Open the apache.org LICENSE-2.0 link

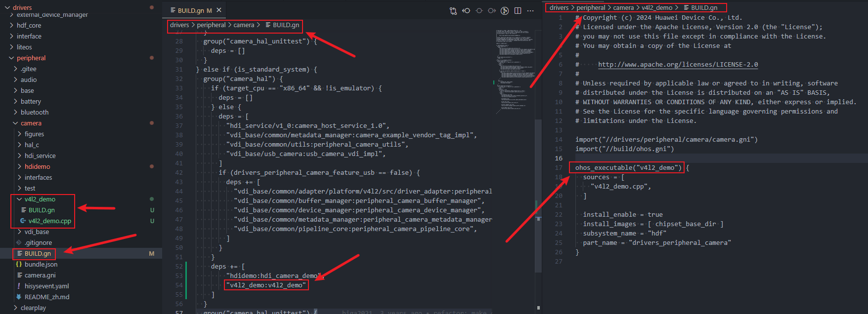(x=678, y=64)
